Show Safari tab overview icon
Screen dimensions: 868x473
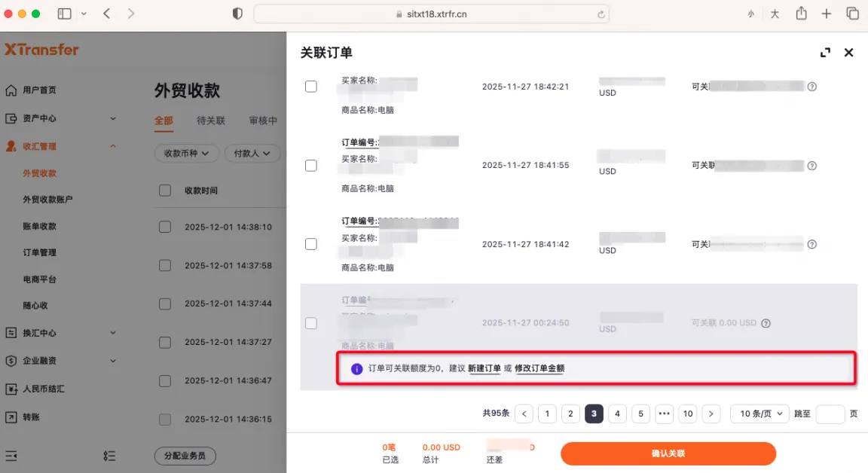pos(852,14)
